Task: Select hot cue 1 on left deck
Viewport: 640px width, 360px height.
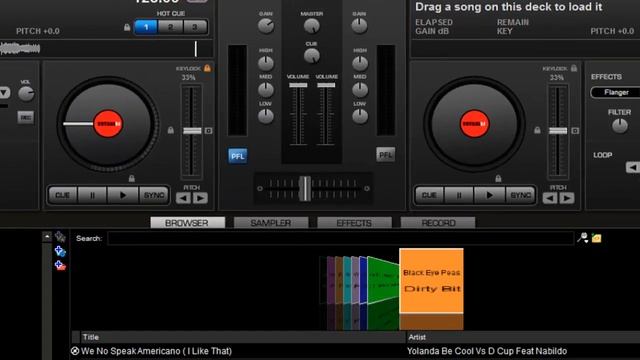Action: click(x=146, y=27)
